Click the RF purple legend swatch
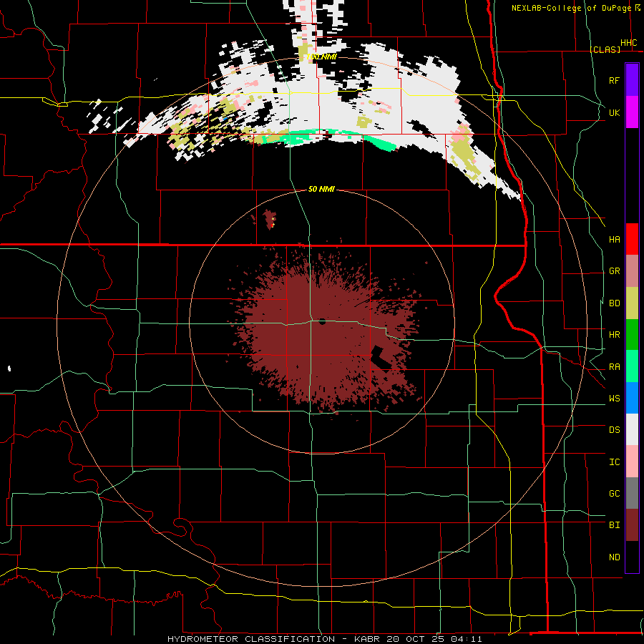This screenshot has width=644, height=644. point(632,80)
